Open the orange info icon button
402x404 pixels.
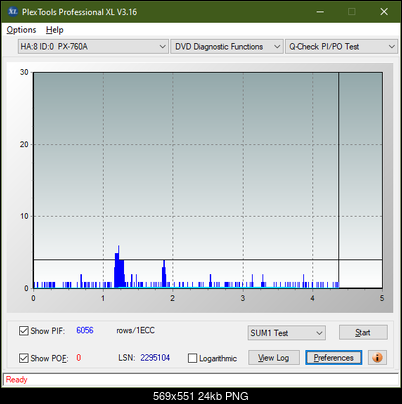377,358
